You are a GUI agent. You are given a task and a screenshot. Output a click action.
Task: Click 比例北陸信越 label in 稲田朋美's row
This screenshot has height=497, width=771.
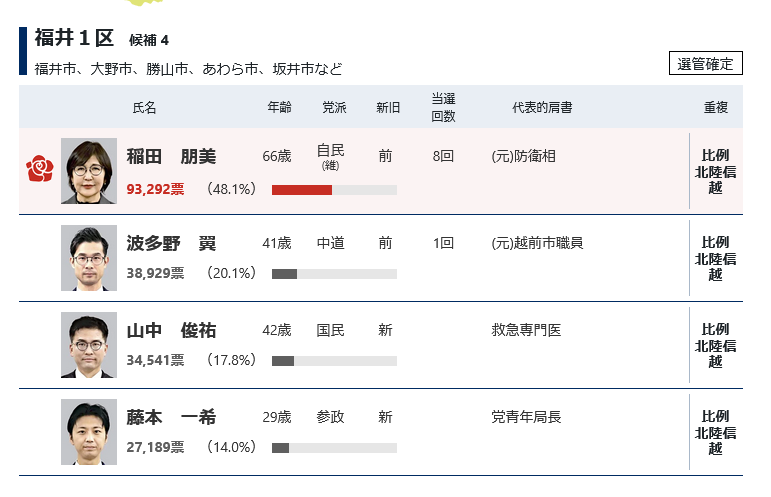tap(715, 171)
